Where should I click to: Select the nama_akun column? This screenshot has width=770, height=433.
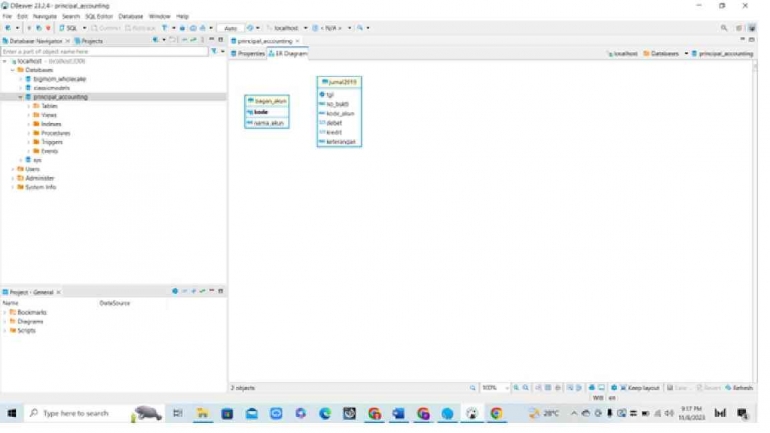coord(267,123)
